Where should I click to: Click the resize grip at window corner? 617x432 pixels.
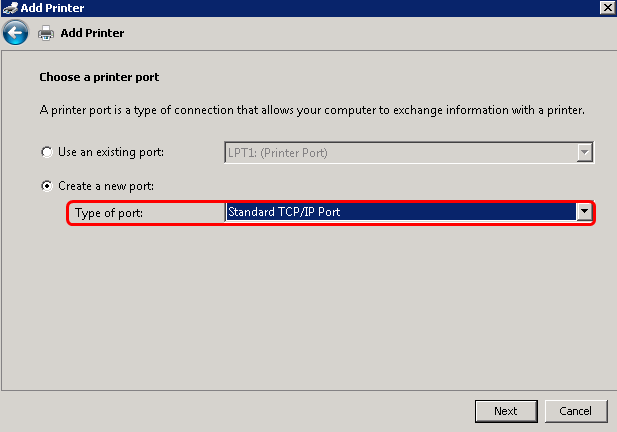[x=611, y=426]
